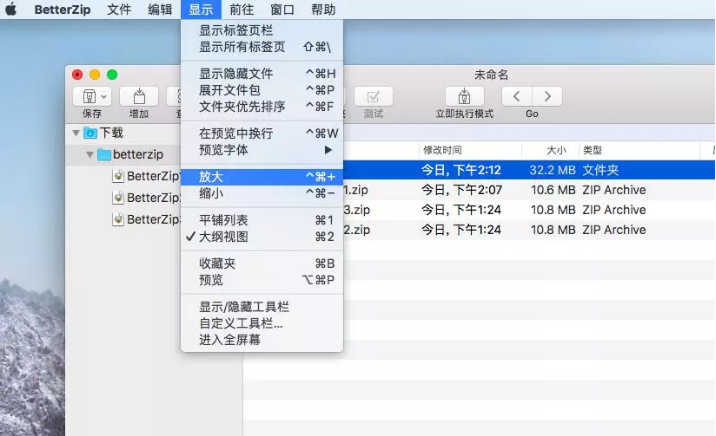The height and width of the screenshot is (436, 716).
Task: Click the yellow minimize window button
Action: (x=95, y=74)
